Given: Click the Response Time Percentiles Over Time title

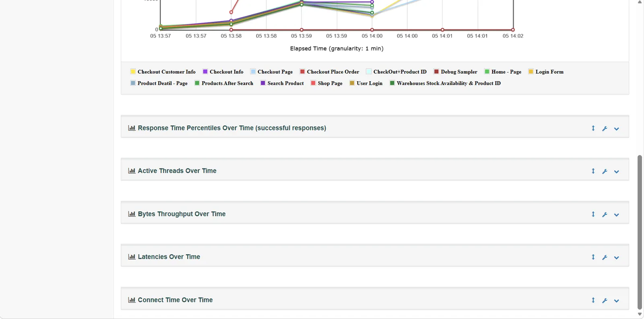Looking at the screenshot, I should click(232, 128).
